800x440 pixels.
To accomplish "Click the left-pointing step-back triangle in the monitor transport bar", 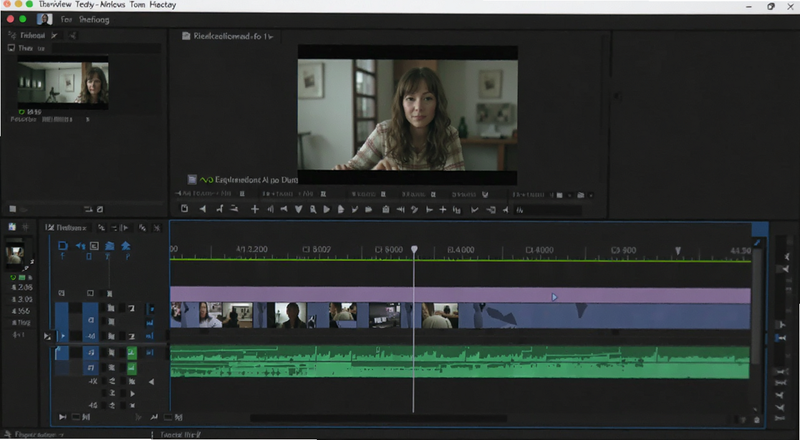I will tap(203, 209).
